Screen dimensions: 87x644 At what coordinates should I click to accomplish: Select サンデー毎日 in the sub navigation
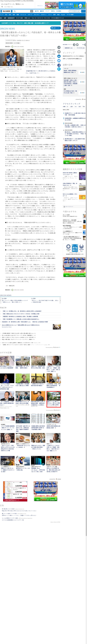coord(19,18)
